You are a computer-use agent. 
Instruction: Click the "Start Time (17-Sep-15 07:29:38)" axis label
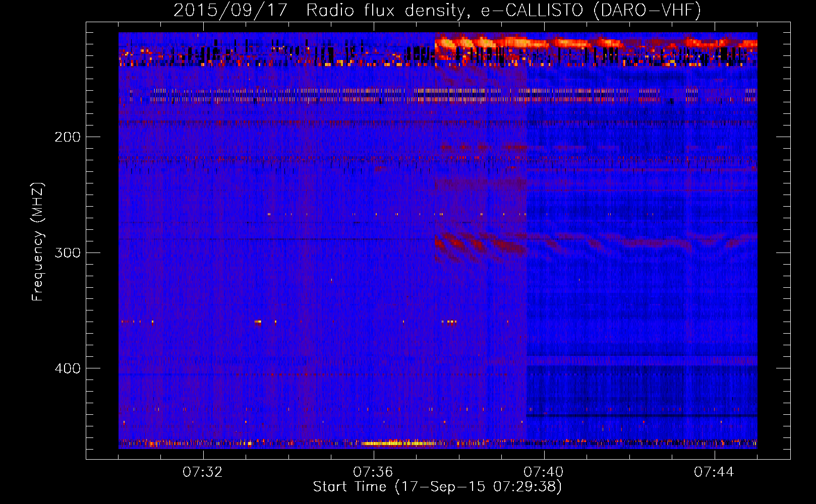pos(437,487)
